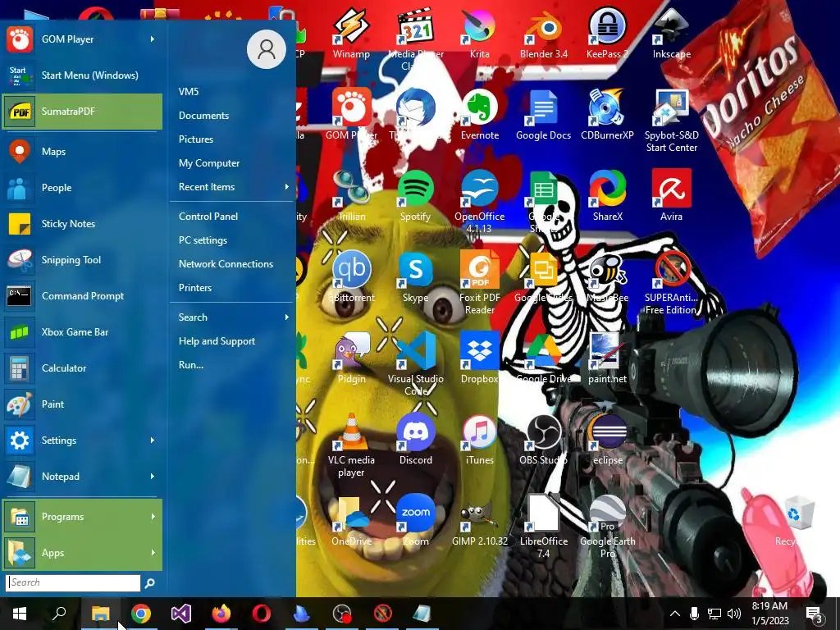Expand the Apps submenu arrow
Screen dimensions: 840x630
[153, 552]
